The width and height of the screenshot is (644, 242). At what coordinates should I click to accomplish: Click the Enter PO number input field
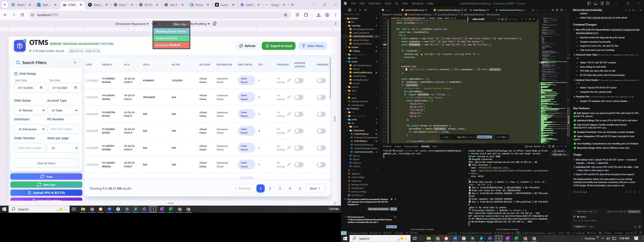coord(63,129)
